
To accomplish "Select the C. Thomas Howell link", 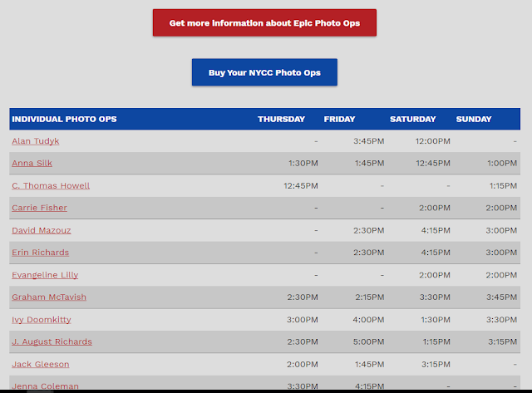I will (x=51, y=186).
